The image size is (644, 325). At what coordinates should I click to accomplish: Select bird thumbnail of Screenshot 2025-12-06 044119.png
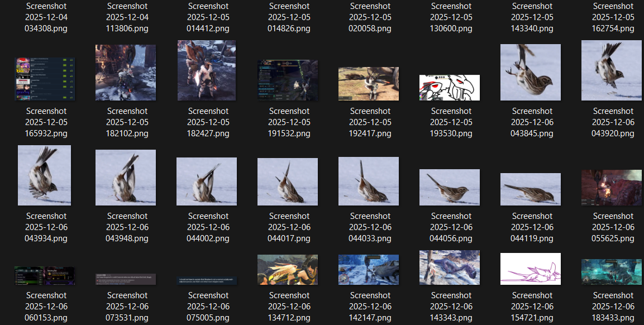click(530, 189)
